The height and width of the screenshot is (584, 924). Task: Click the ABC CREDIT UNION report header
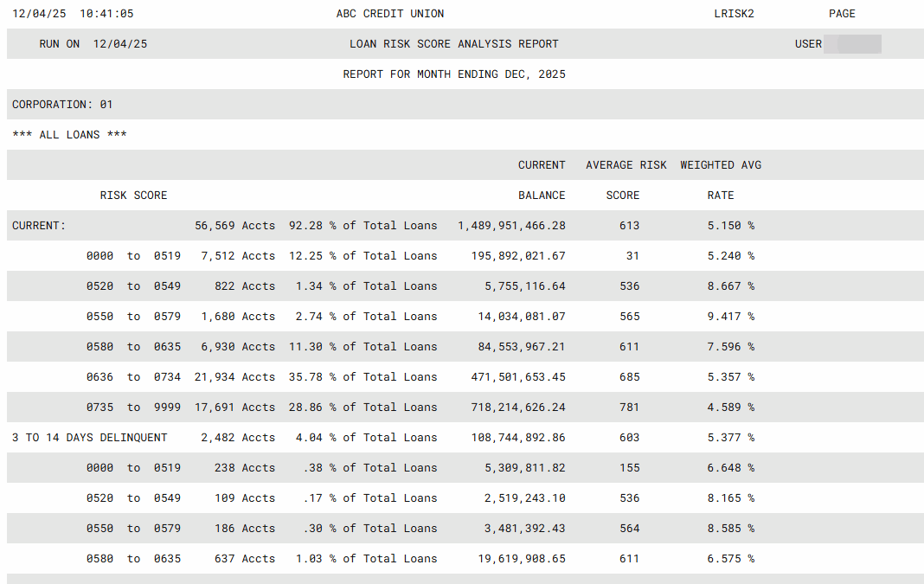tap(389, 14)
